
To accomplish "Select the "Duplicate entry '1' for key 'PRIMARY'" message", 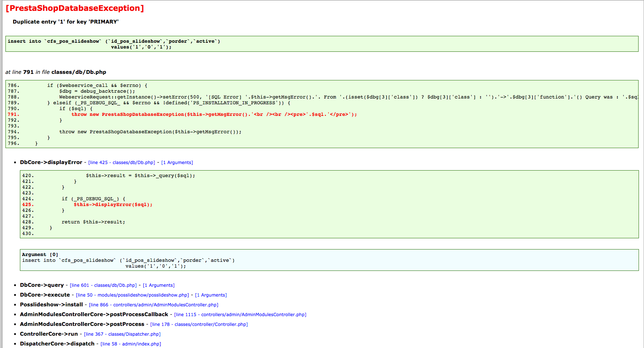I will [66, 22].
